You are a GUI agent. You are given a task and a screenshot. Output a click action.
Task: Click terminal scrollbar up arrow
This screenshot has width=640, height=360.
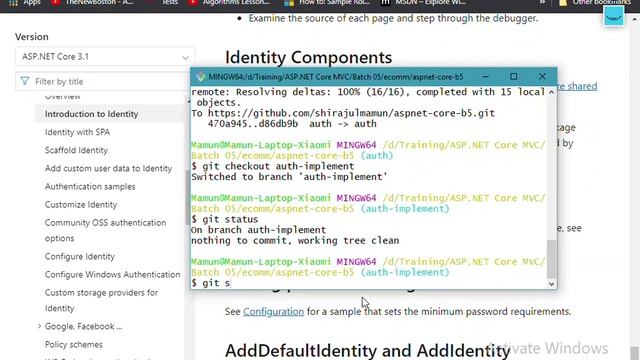[x=551, y=92]
